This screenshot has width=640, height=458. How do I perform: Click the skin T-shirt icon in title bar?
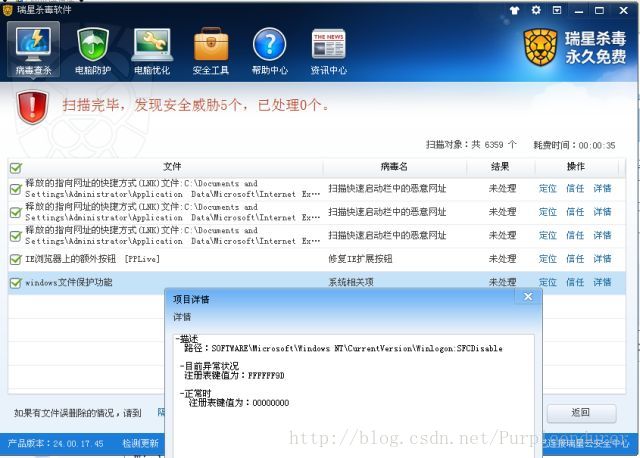[x=515, y=11]
